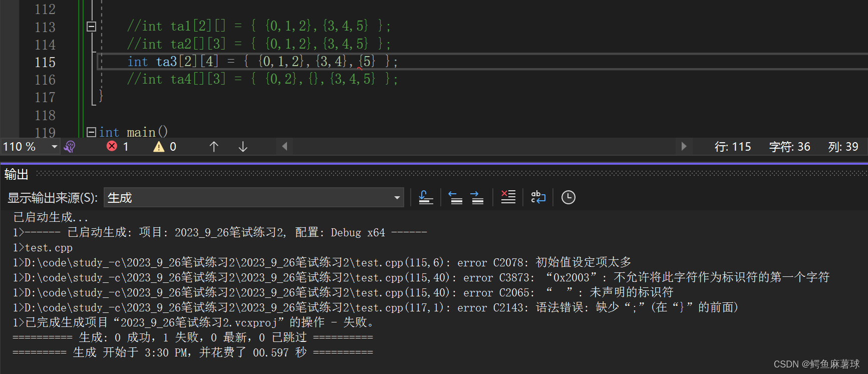Click the commented ta1 declaration on line 113
The height and width of the screenshot is (374, 868).
tap(258, 26)
